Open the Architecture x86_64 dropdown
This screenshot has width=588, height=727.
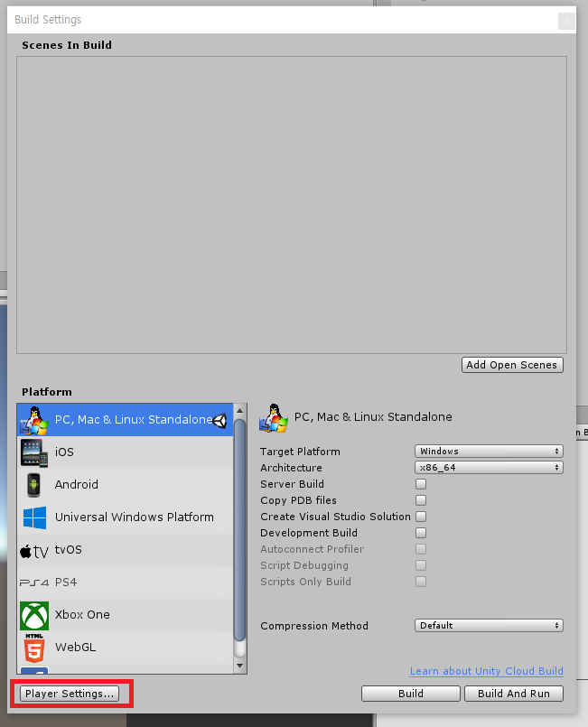pyautogui.click(x=489, y=468)
